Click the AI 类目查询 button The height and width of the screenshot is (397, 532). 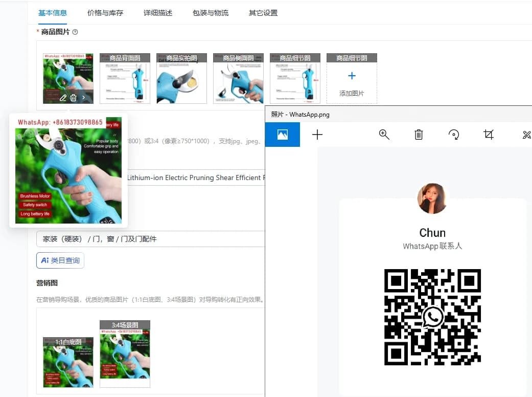pyautogui.click(x=60, y=260)
